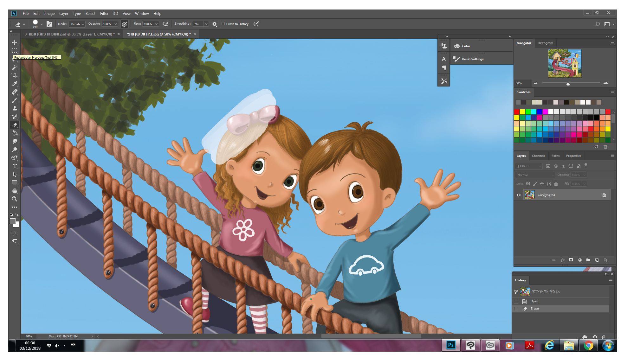
Task: Select the Hand tool
Action: point(15,191)
